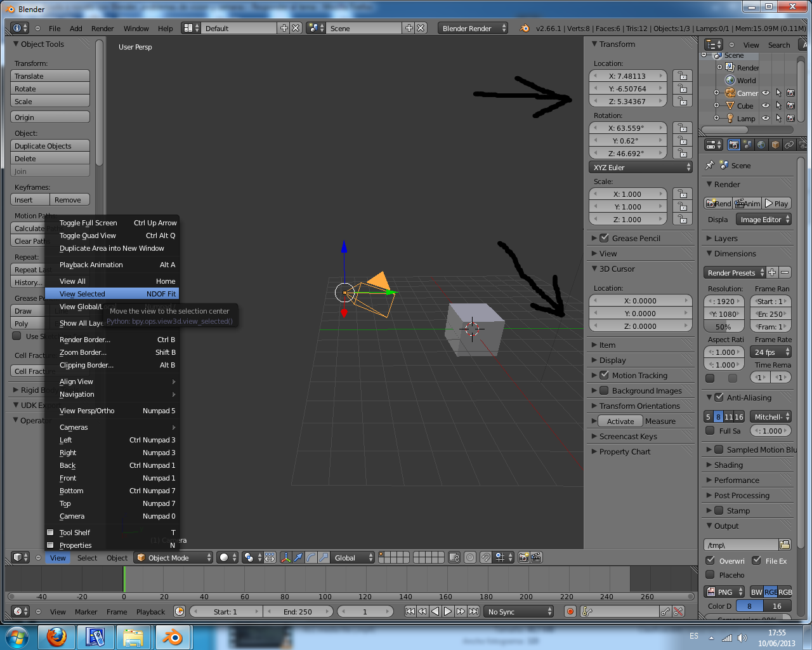This screenshot has width=812, height=650.
Task: Click the viewport shading sphere icon
Action: [x=227, y=557]
